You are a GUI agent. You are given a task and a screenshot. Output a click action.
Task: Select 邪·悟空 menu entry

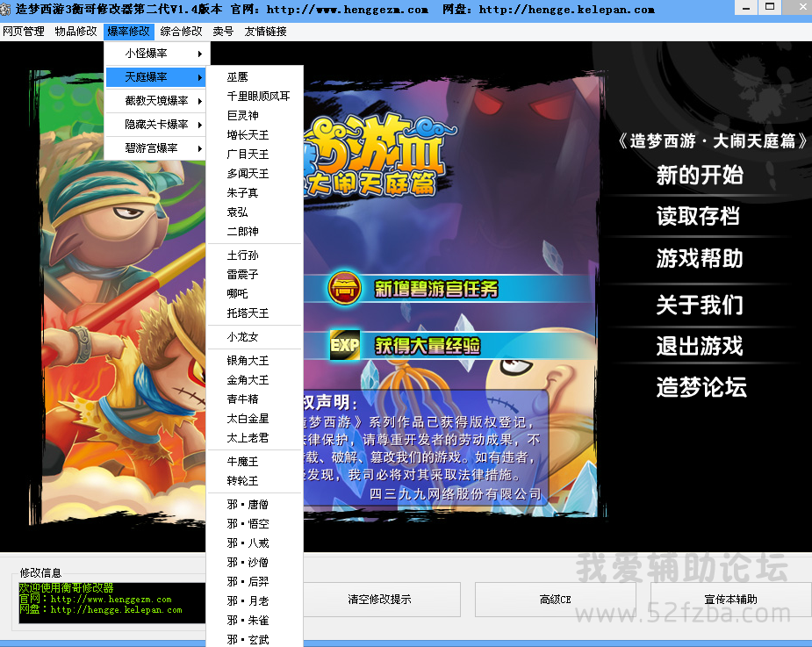tap(255, 524)
